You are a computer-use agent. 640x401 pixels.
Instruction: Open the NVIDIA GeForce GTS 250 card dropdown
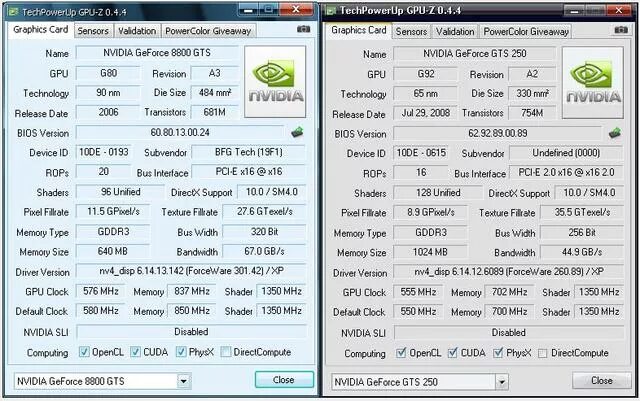click(x=502, y=382)
